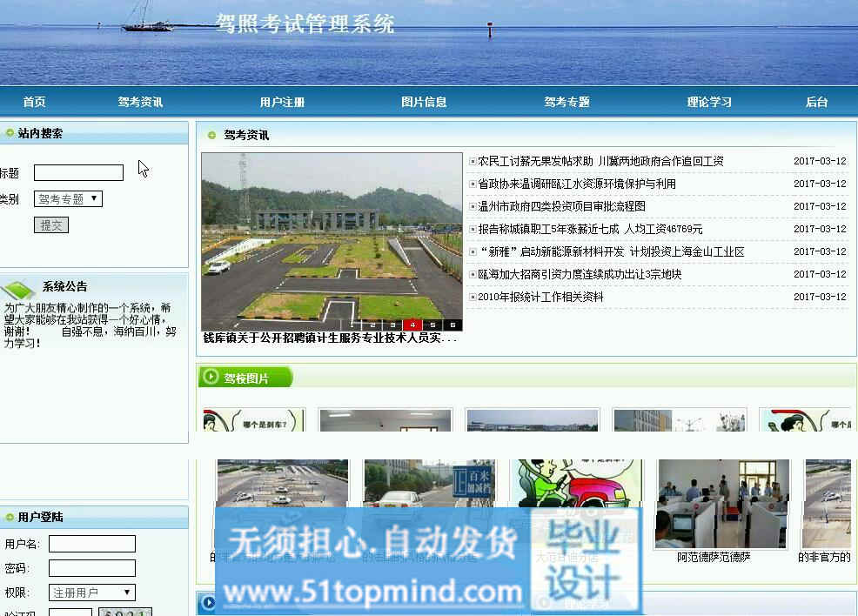Open the cartoon red car thumbnail
Image resolution: width=858 pixels, height=616 pixels.
[576, 484]
